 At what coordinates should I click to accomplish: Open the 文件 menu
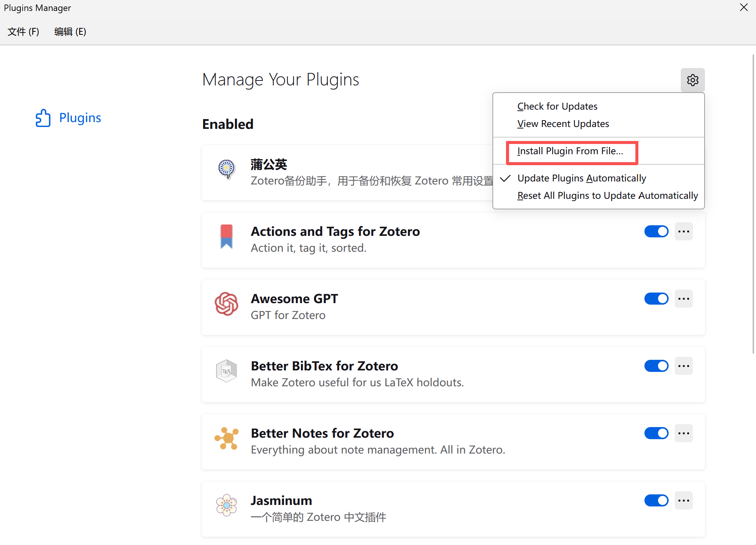pos(23,31)
